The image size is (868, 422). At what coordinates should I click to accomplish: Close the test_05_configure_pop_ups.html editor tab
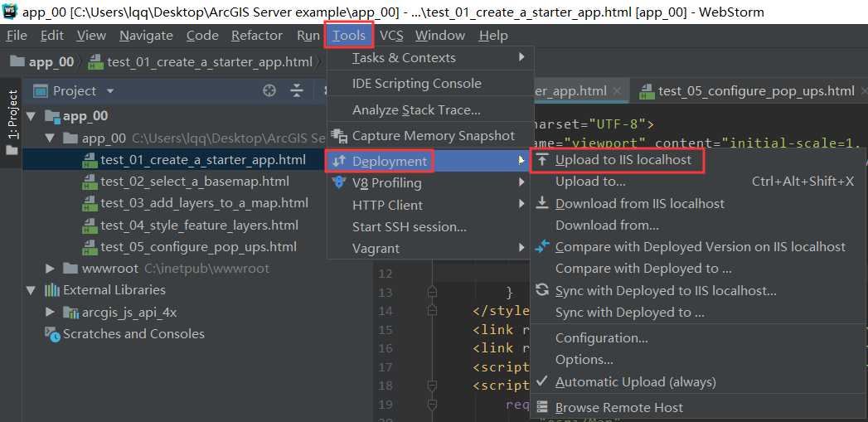click(865, 91)
